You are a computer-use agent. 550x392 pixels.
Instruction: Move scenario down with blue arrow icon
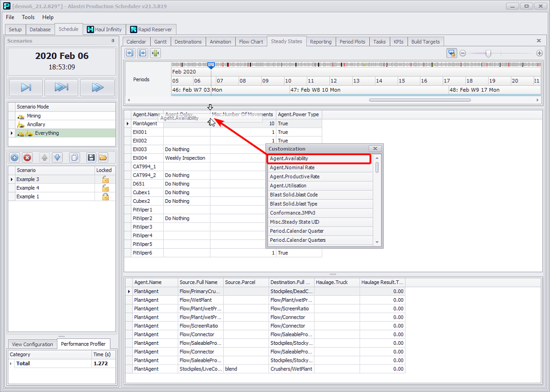57,158
